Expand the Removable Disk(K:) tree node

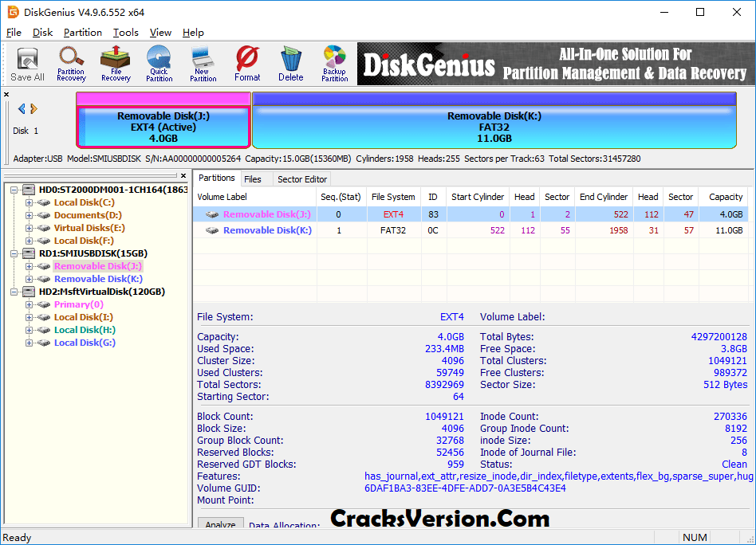[x=29, y=279]
